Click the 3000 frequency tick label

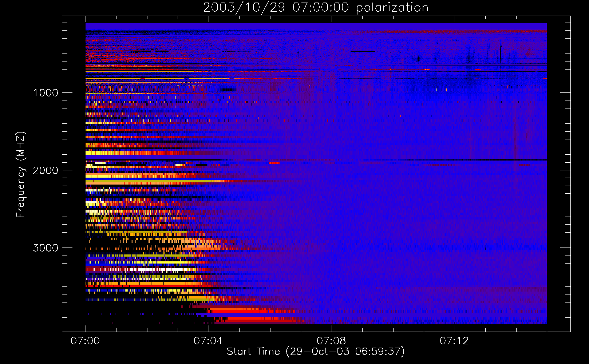(x=46, y=248)
